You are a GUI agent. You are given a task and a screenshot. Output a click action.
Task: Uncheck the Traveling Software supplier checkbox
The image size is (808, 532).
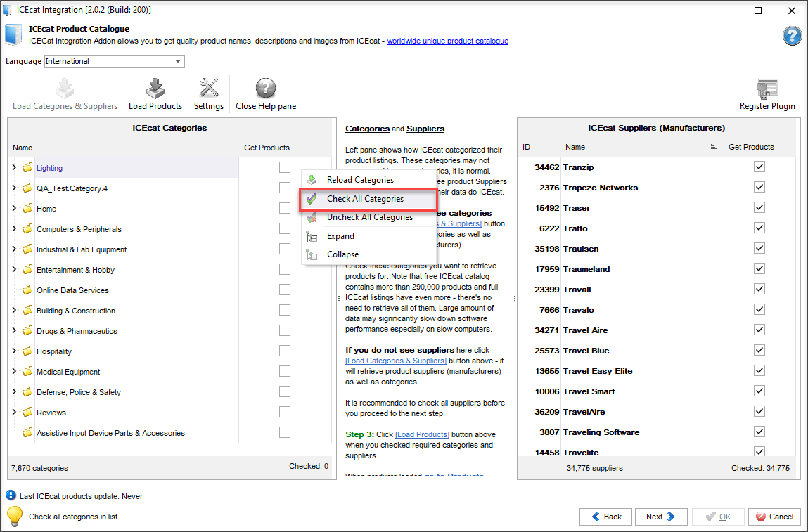759,432
